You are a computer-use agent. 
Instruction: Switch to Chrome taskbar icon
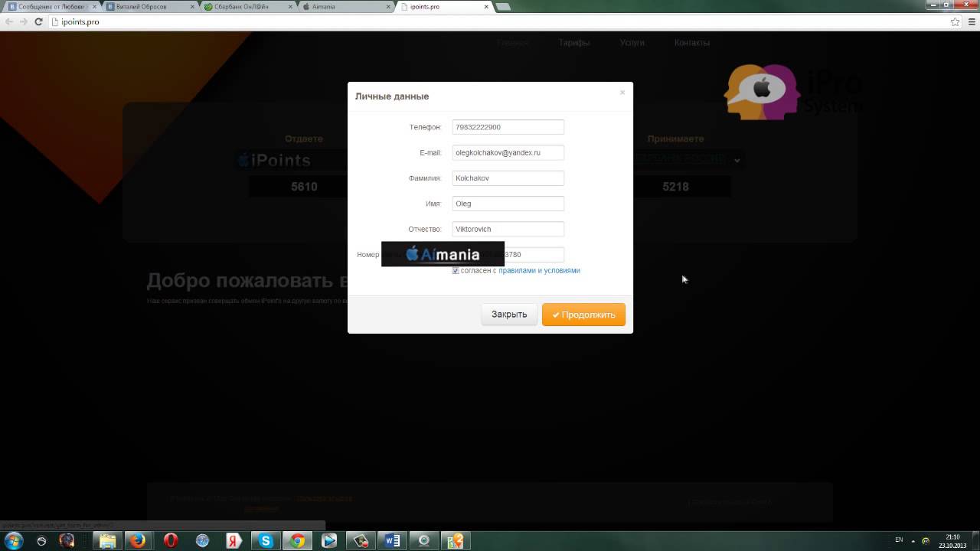[x=297, y=541]
